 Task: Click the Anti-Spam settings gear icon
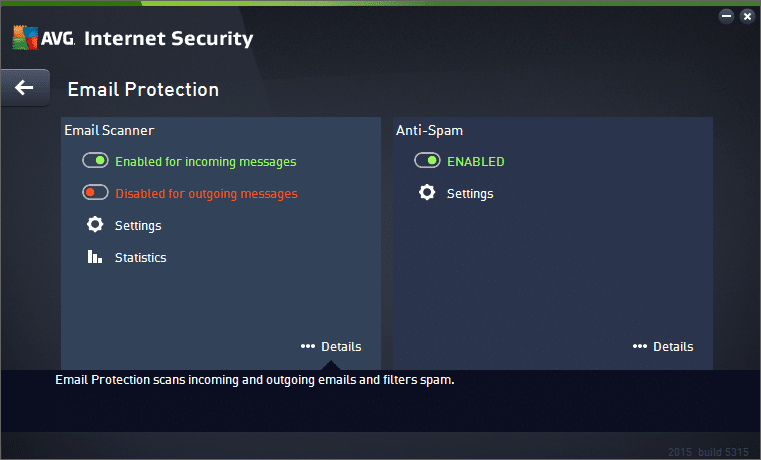[427, 193]
